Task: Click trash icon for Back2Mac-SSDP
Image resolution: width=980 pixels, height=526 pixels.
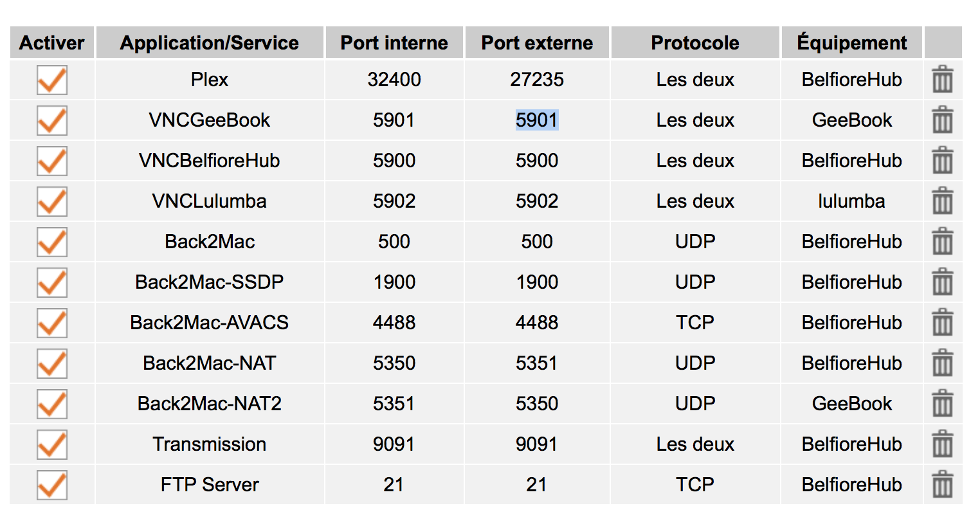Action: coord(943,282)
